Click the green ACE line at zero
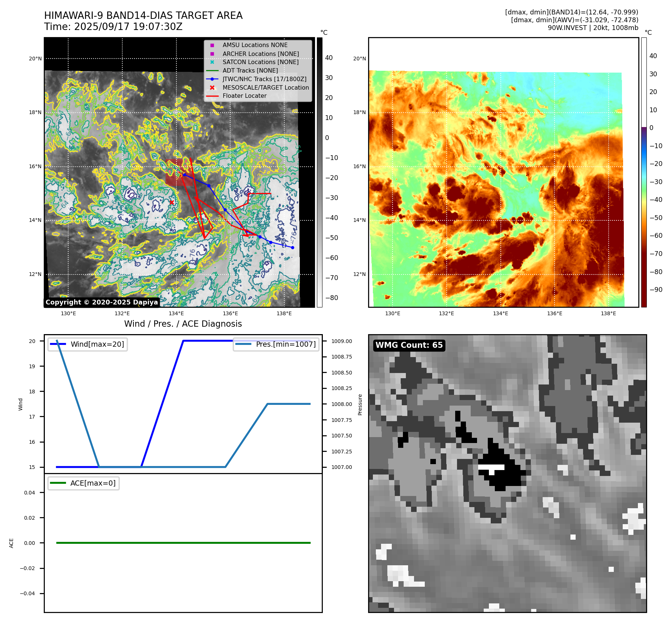Image resolution: width=672 pixels, height=626 pixels. 183,543
